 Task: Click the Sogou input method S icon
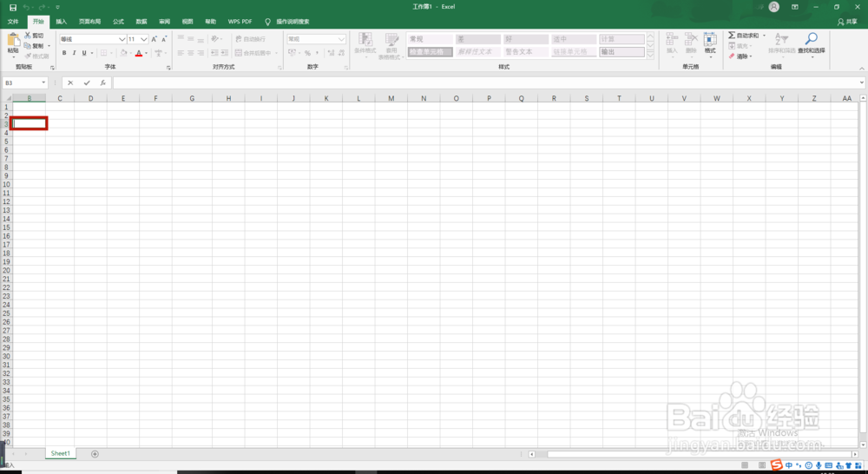(x=777, y=465)
